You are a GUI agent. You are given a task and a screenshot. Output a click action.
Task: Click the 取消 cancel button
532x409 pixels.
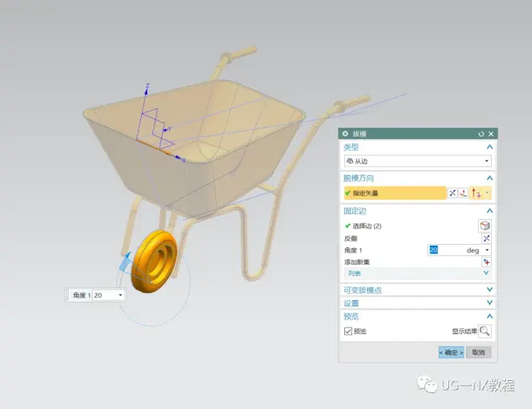pyautogui.click(x=479, y=352)
